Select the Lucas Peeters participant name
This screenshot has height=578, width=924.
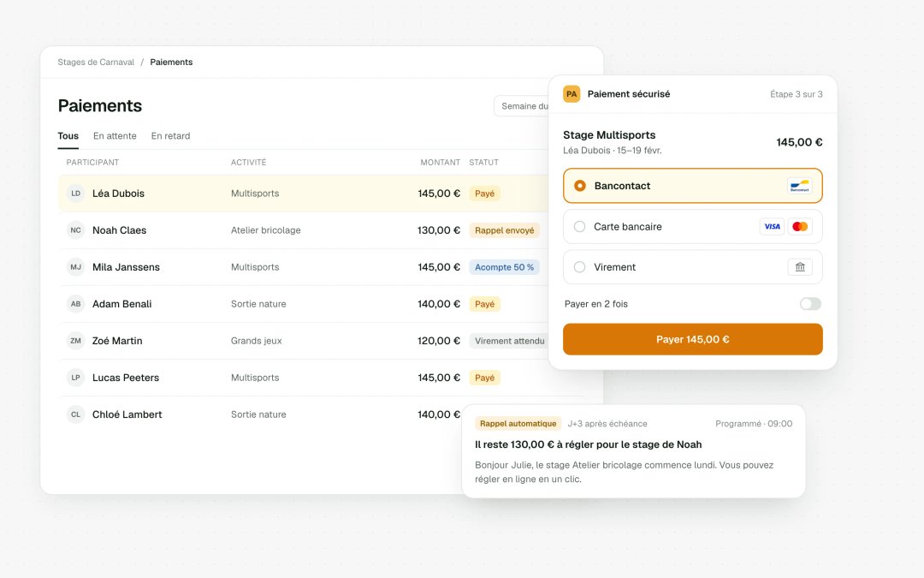126,378
